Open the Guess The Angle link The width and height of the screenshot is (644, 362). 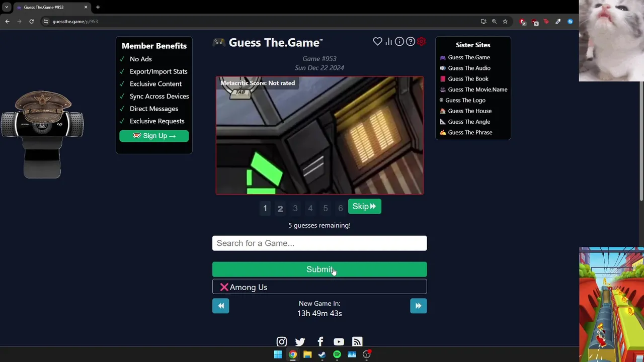(468, 122)
